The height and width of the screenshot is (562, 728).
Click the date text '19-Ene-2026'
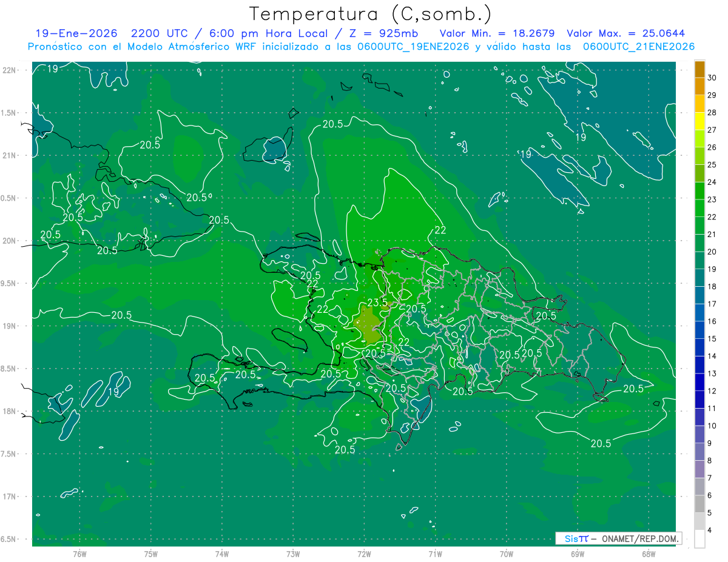pyautogui.click(x=76, y=33)
